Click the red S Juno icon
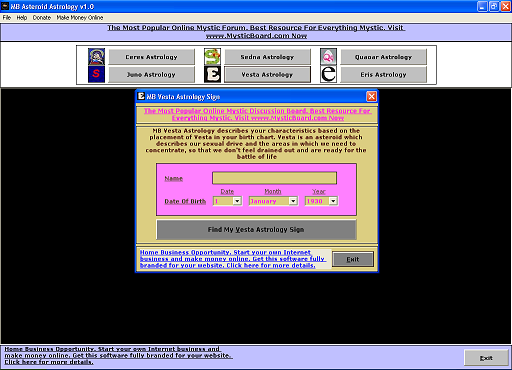The width and height of the screenshot is (512, 370). (x=96, y=74)
